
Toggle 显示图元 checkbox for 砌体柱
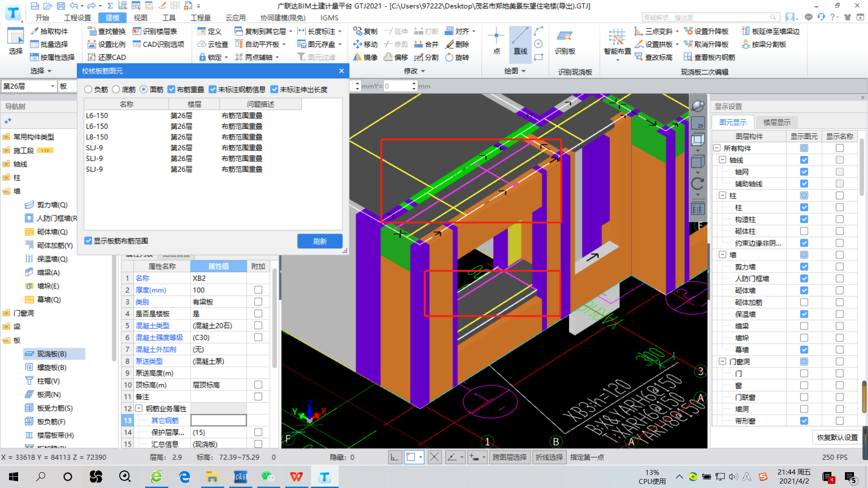804,231
